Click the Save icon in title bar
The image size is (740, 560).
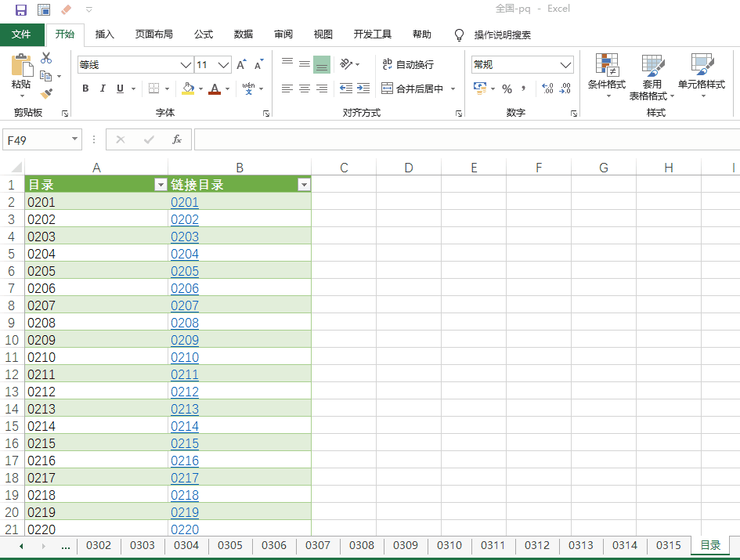pyautogui.click(x=21, y=9)
